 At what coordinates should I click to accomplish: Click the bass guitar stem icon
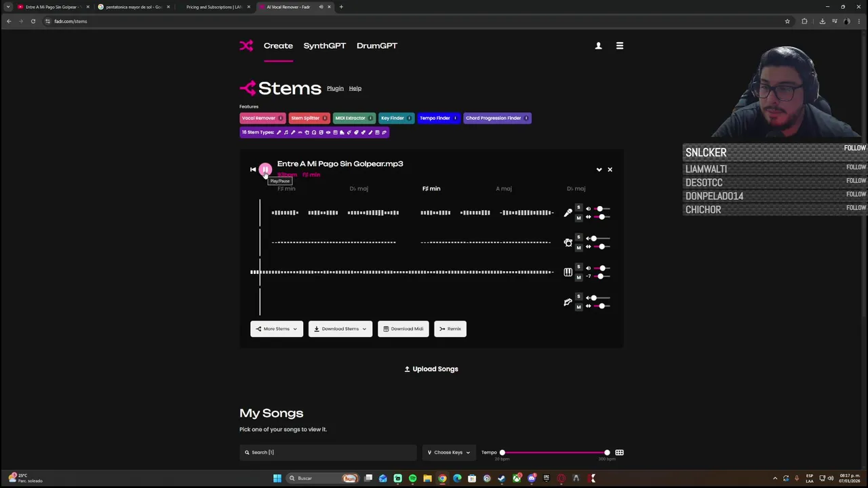pos(568,302)
